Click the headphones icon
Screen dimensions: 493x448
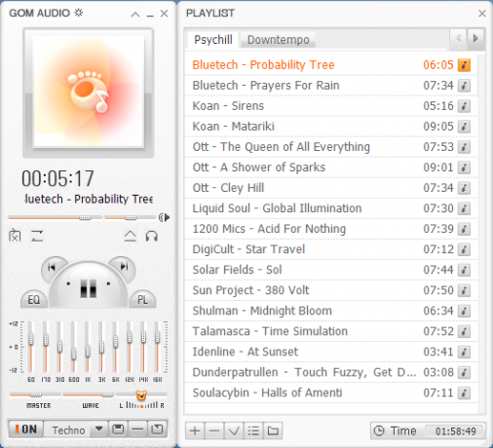click(152, 236)
